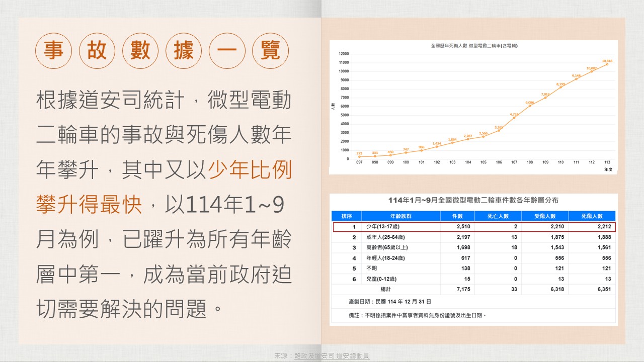
Task: Click the 高齡者(65歲以上) table row
Action: tap(474, 247)
